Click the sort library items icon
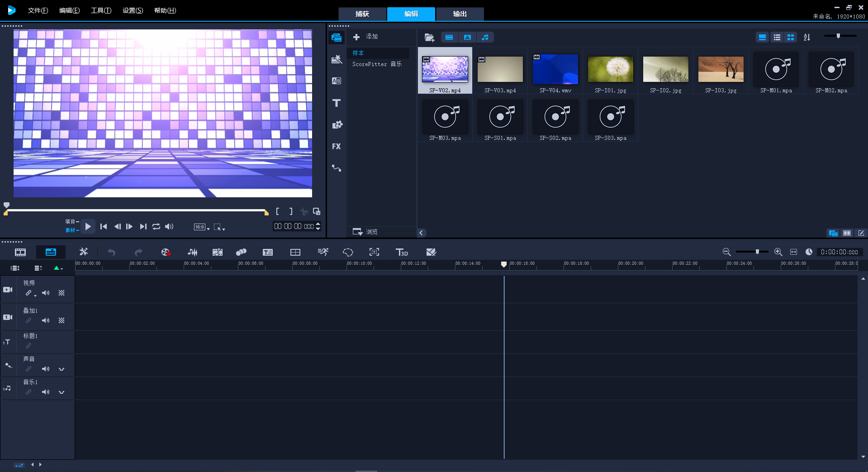868x472 pixels. (807, 38)
